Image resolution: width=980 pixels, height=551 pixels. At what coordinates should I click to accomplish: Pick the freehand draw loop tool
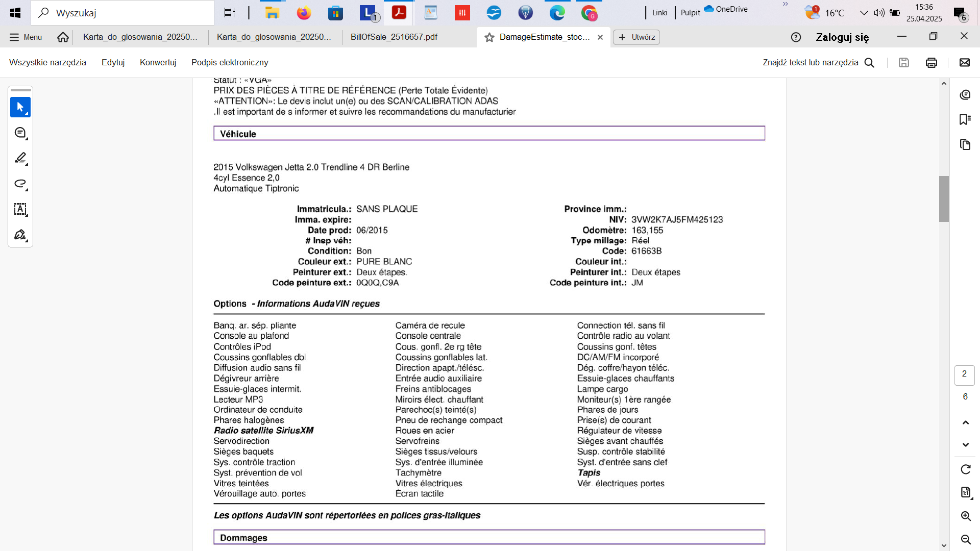coord(20,184)
